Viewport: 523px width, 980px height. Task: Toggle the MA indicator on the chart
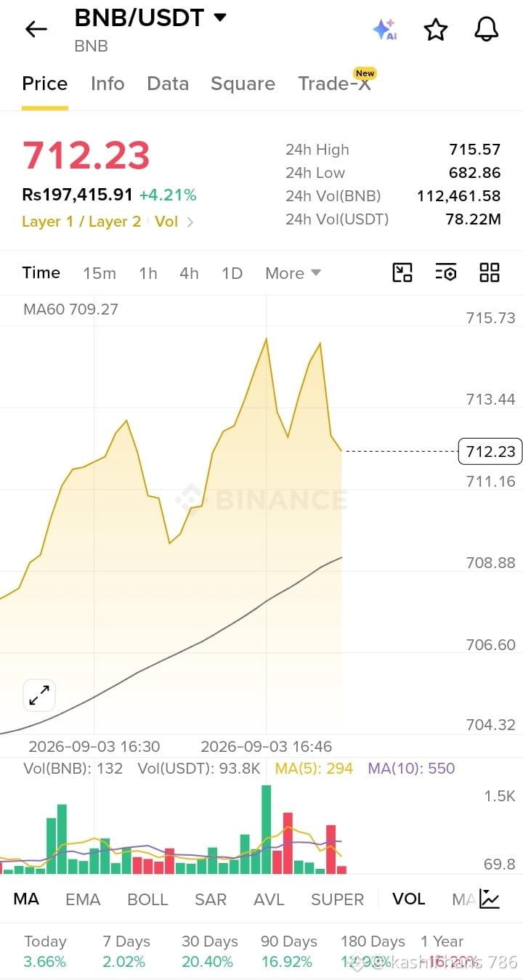coord(26,899)
